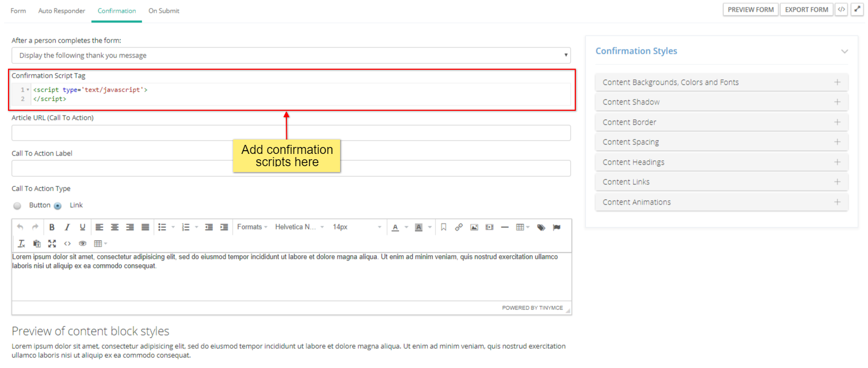The width and height of the screenshot is (868, 368).
Task: Click the eye icon to preview content
Action: [x=82, y=243]
